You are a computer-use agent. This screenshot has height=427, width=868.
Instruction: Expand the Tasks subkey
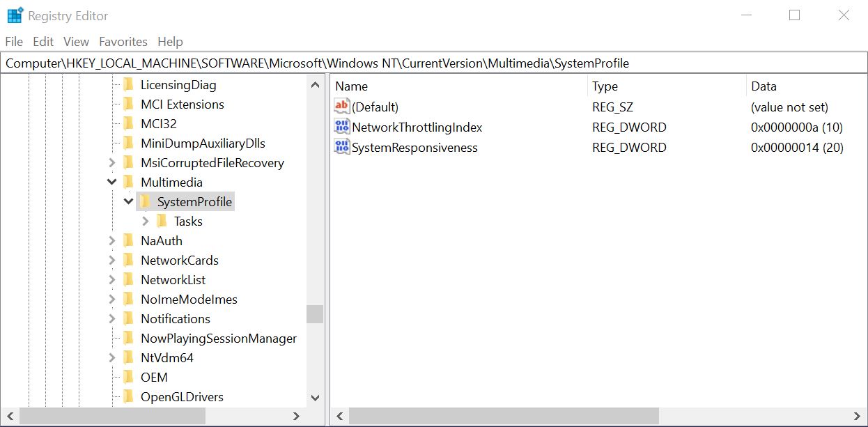point(146,221)
